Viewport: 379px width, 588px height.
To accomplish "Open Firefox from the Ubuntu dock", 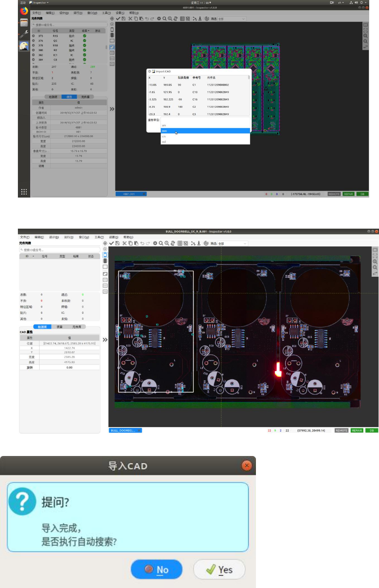I will pos(24,11).
